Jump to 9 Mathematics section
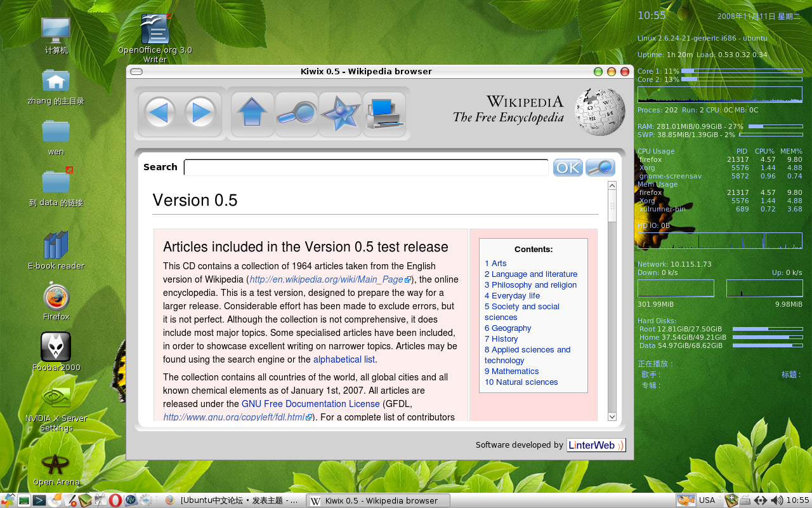The image size is (812, 508). [511, 371]
